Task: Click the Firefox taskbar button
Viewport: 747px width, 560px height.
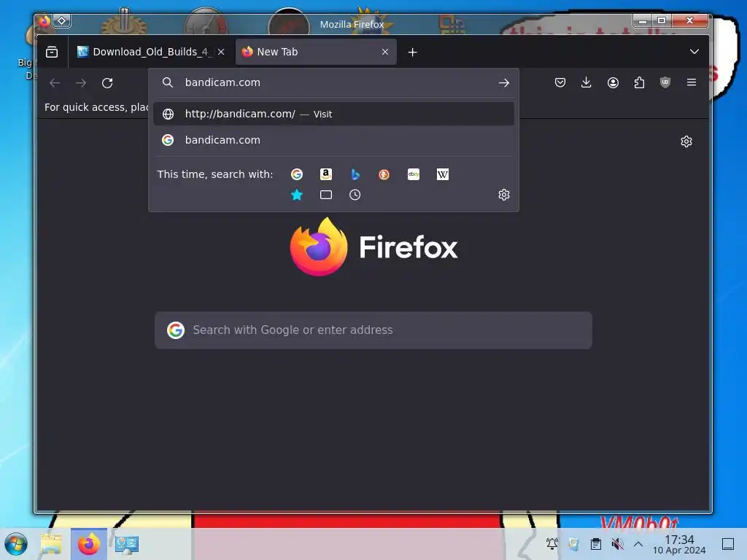Action: (88, 544)
